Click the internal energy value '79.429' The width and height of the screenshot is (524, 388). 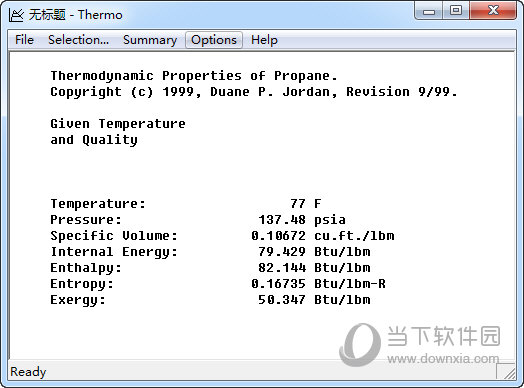click(x=282, y=252)
